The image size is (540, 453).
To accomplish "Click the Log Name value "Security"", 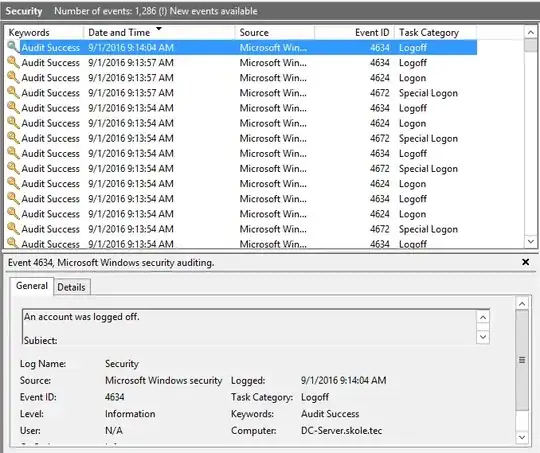I will [122, 364].
